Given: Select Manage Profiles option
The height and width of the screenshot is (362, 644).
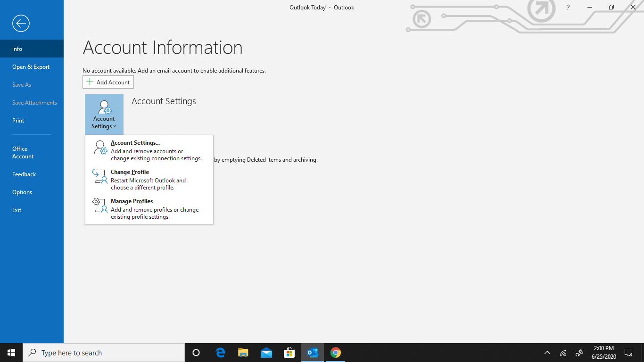Looking at the screenshot, I should tap(149, 209).
